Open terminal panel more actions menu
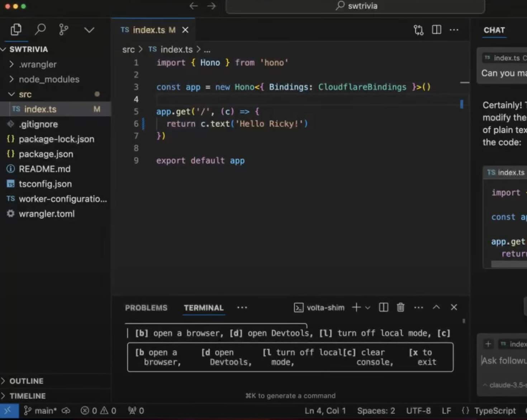 point(418,307)
